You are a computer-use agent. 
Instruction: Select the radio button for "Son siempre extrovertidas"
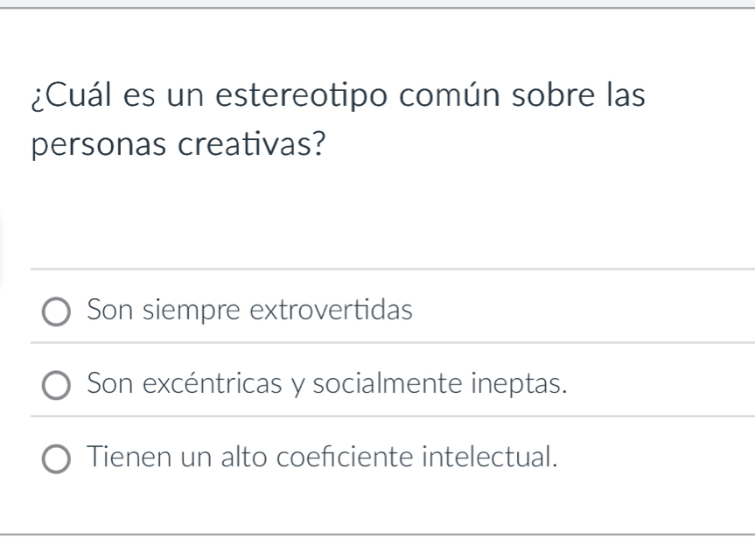click(59, 311)
